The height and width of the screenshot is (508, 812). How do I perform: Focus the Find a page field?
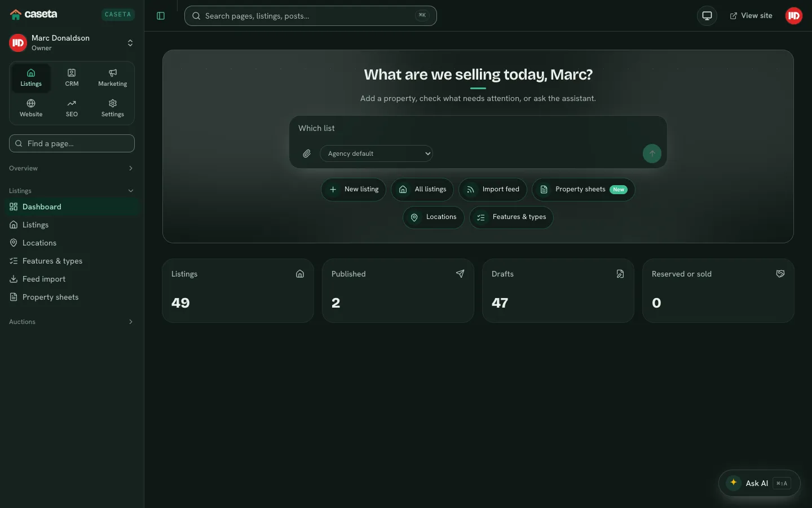(x=72, y=143)
